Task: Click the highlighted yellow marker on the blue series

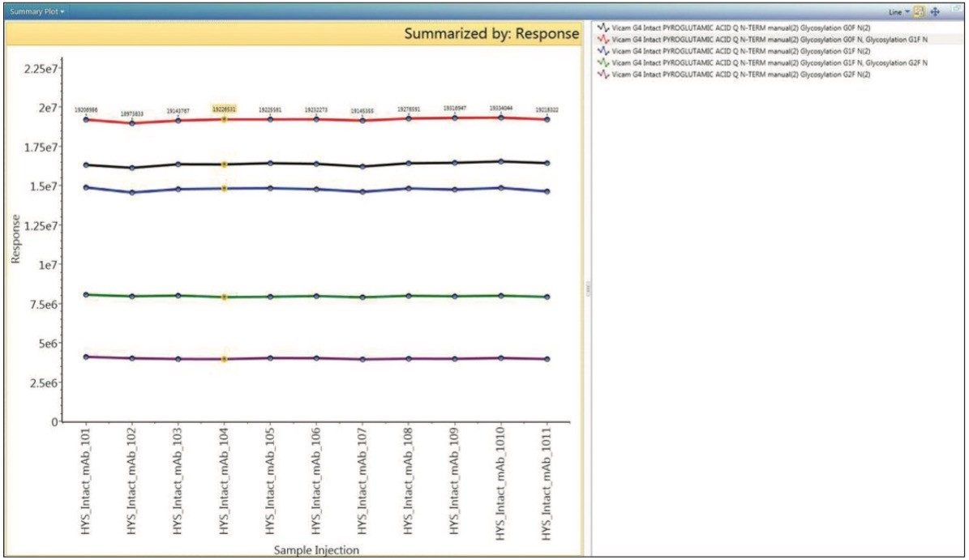Action: click(225, 188)
